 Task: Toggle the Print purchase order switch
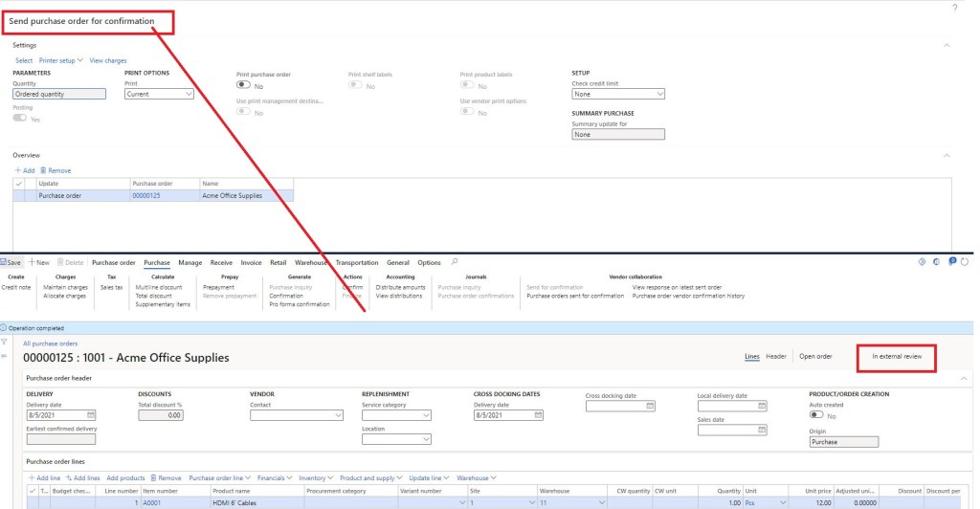coord(244,85)
